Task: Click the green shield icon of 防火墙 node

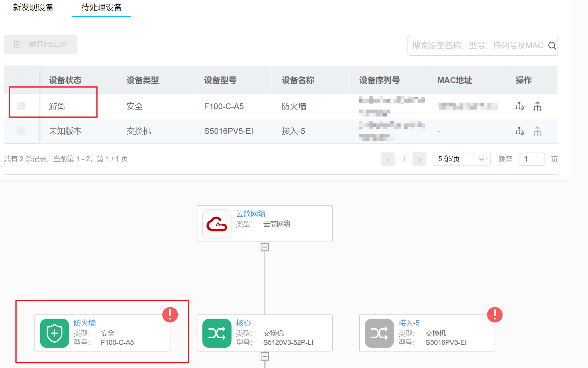Action: [54, 333]
